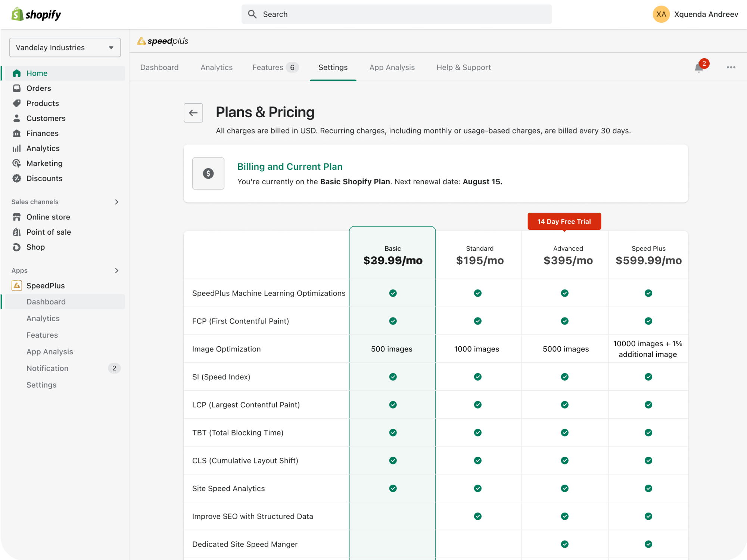Click the notification bell icon
The height and width of the screenshot is (560, 747).
pos(698,68)
